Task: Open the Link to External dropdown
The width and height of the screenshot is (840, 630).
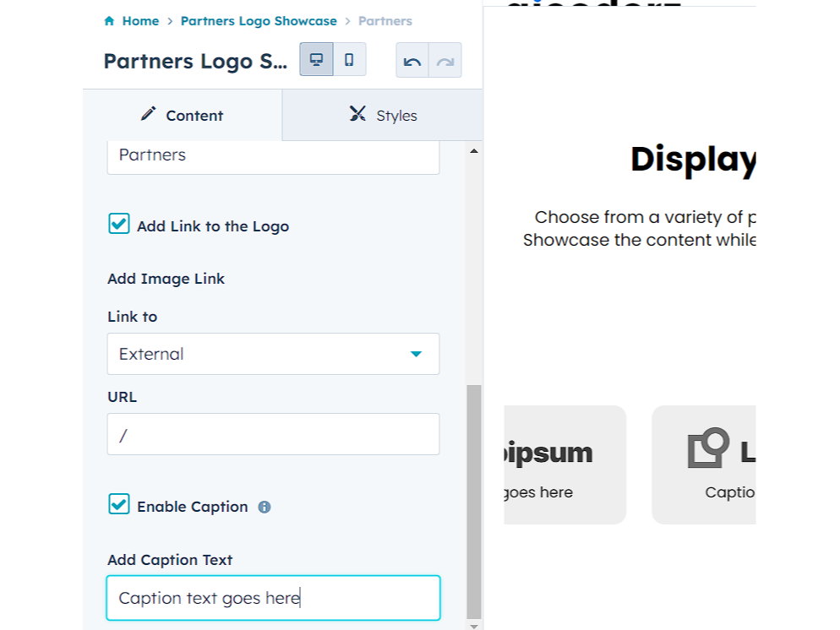Action: click(x=273, y=354)
